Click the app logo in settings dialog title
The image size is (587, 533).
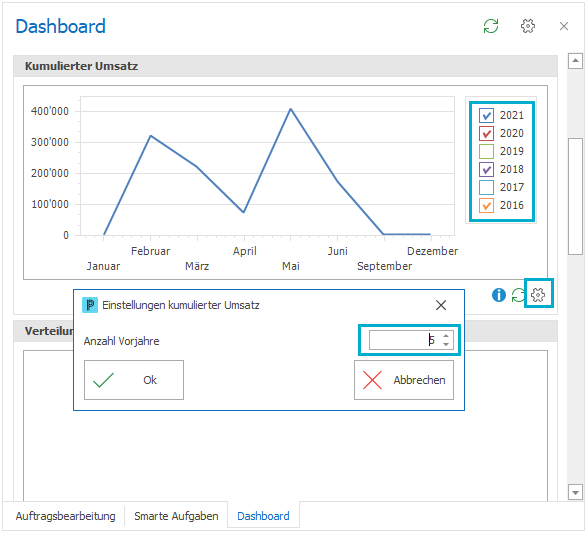click(90, 305)
